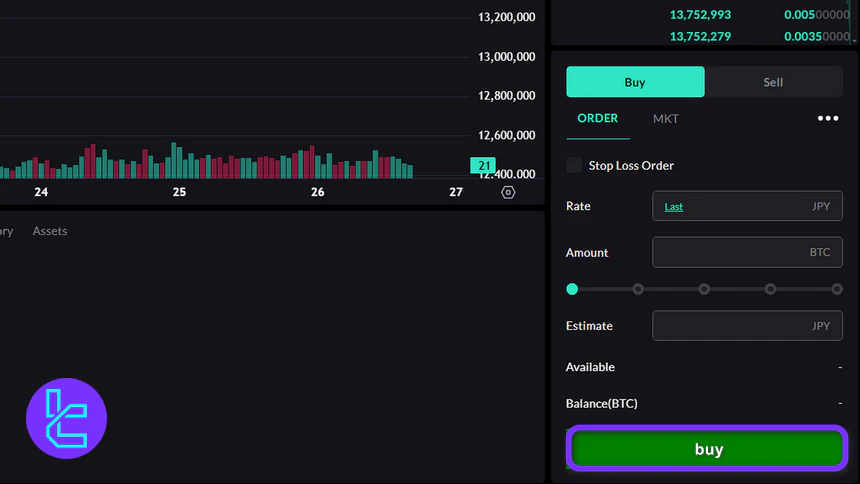Click the Last rate link
The height and width of the screenshot is (484, 860).
coord(674,206)
